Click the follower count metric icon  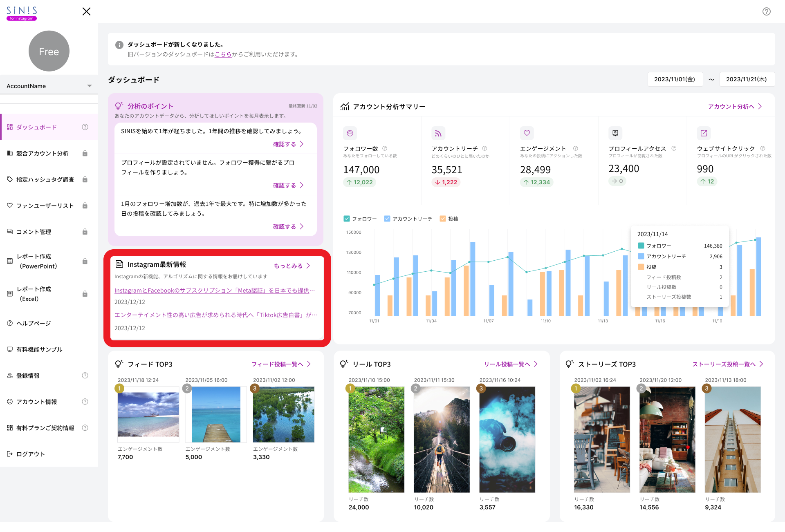coord(350,133)
